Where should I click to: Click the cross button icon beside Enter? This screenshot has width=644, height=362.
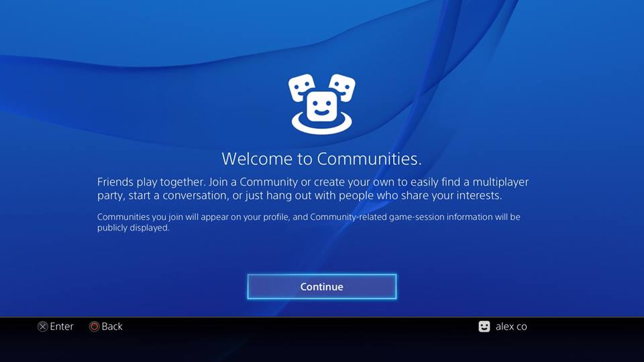[43, 326]
